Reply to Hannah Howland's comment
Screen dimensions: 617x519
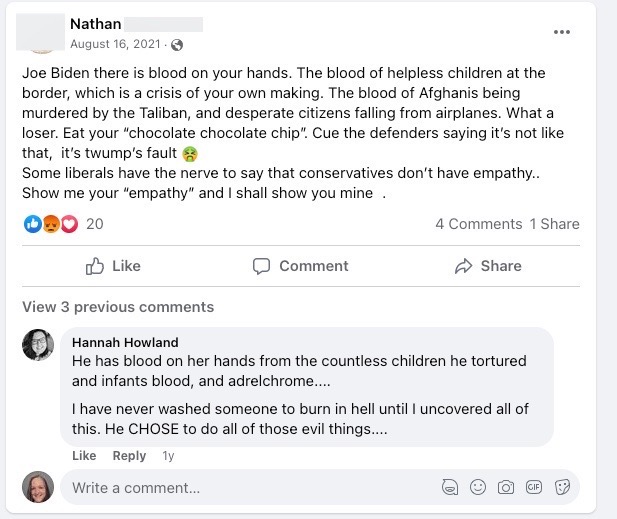[129, 456]
